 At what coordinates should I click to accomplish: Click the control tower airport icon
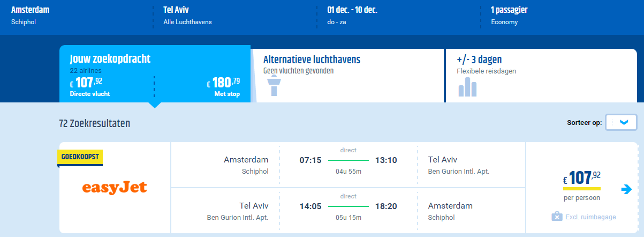[274, 86]
